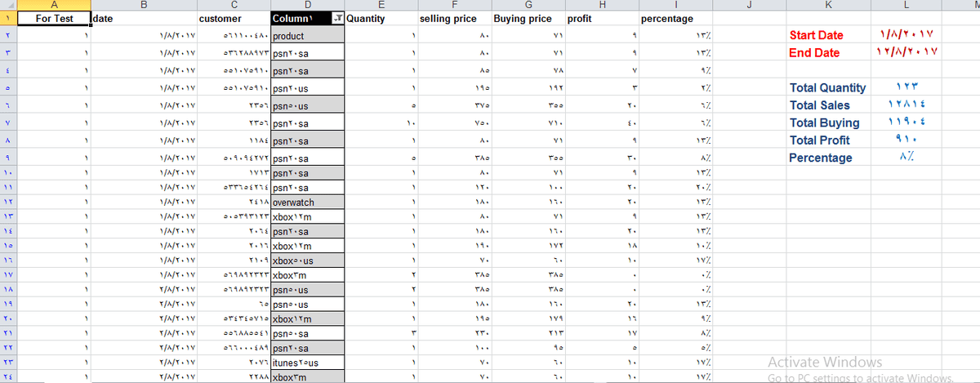Select column A header
Image resolution: width=980 pixels, height=383 pixels.
click(x=51, y=5)
